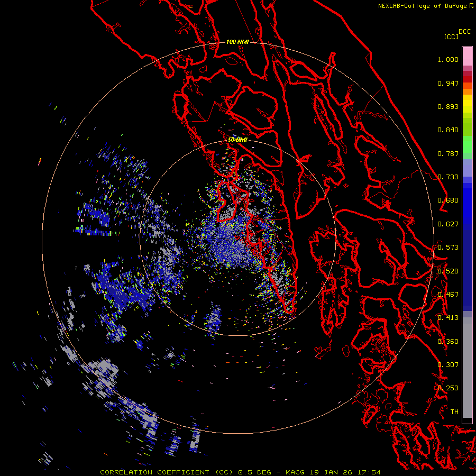Select the 0.840 scale value
The image size is (476, 476).
pos(448,130)
